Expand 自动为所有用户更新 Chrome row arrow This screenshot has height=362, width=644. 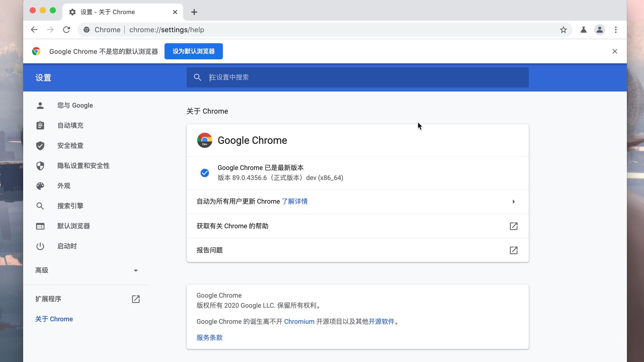514,201
